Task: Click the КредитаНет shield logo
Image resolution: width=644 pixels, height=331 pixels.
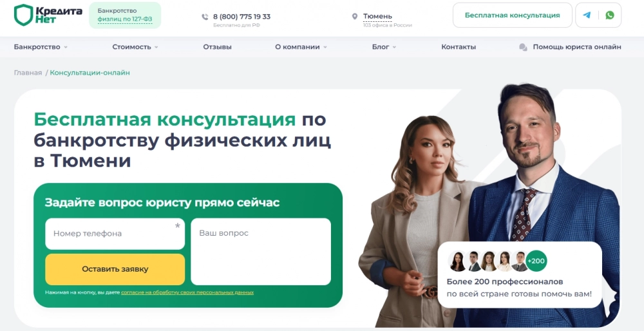Action: [48, 15]
